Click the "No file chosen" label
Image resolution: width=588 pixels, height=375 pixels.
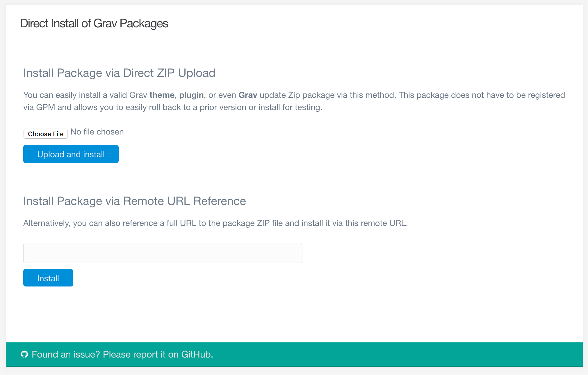(97, 132)
